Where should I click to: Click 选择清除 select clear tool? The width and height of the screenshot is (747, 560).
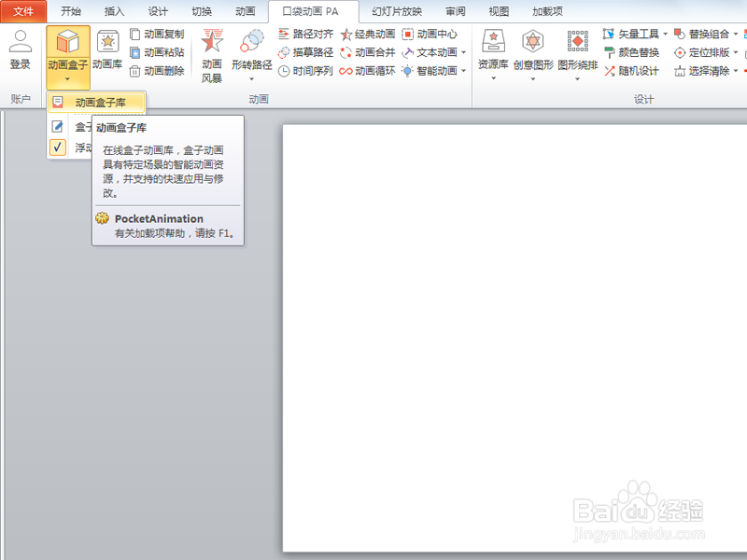tap(701, 71)
